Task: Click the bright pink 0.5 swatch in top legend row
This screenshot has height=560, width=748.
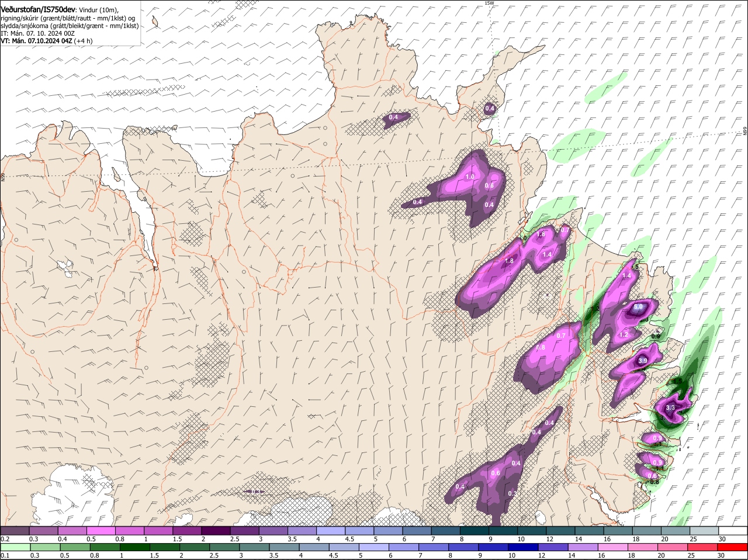Action: [x=101, y=530]
